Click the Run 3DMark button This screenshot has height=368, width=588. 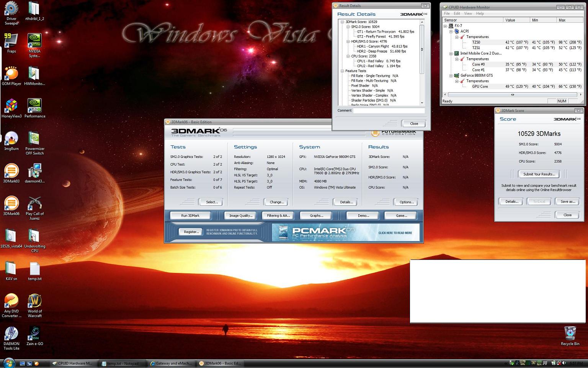coord(190,215)
